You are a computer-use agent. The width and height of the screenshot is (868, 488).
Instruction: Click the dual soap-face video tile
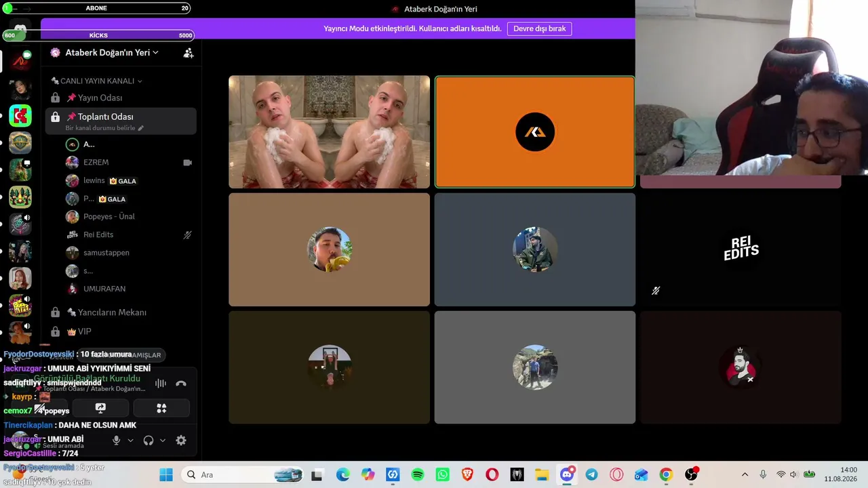click(329, 132)
